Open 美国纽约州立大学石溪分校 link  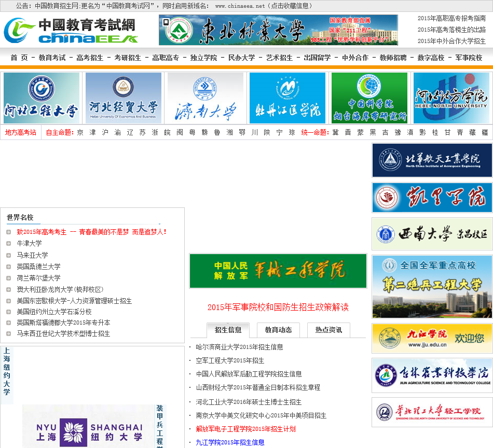click(x=54, y=312)
